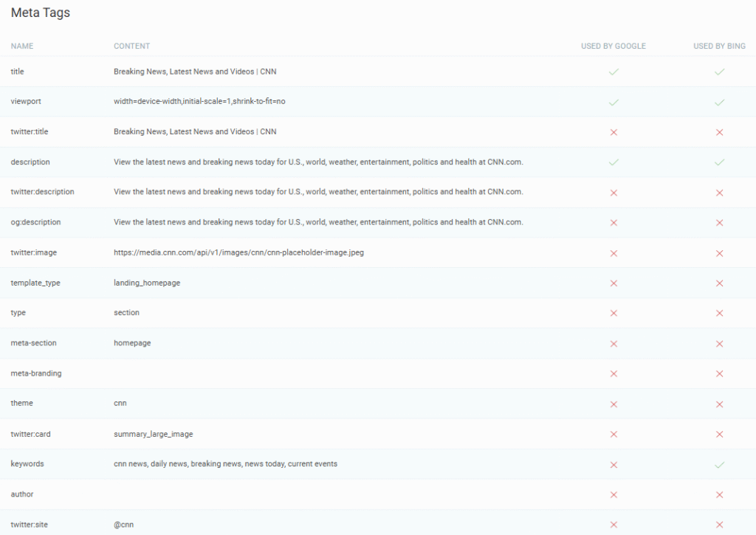Click Bing cross in the og:description row
The image size is (756, 535).
[x=719, y=223]
